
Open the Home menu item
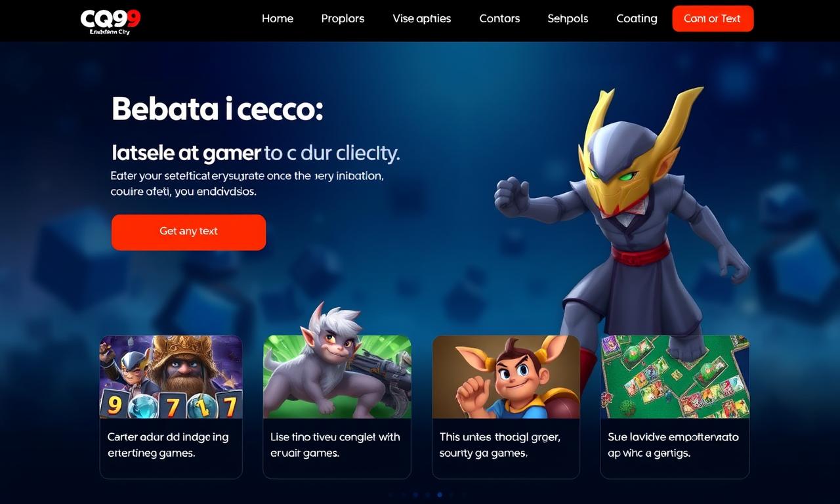(278, 18)
